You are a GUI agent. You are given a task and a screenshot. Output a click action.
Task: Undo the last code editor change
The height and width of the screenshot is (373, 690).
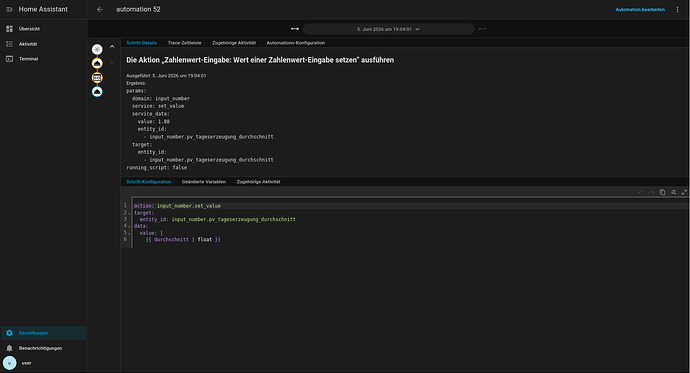(x=640, y=192)
